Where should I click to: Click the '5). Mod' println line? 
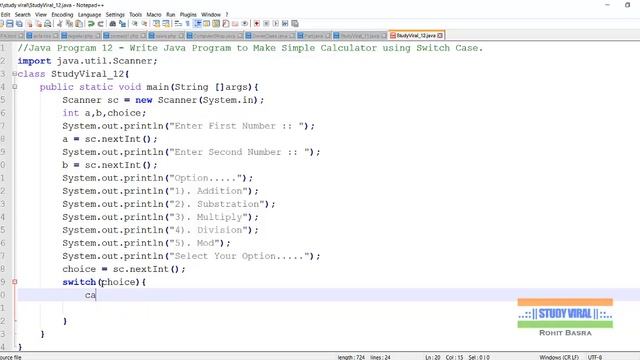147,243
